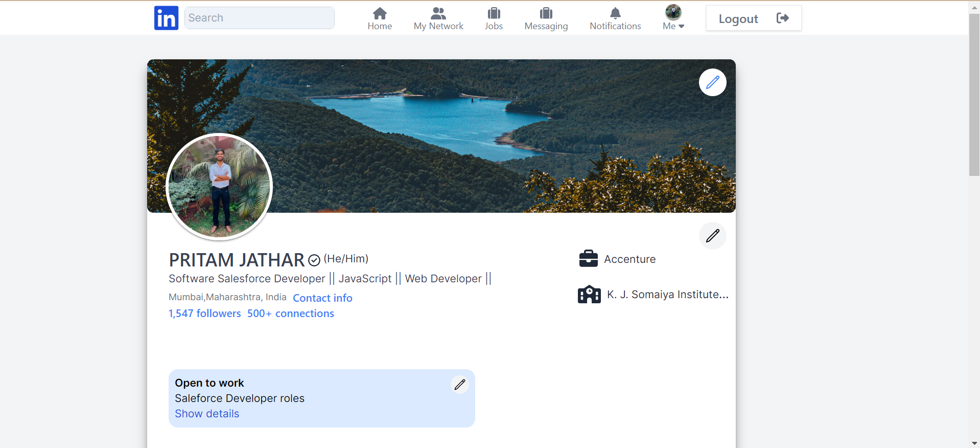View the 500+ connections link
Image resolution: width=980 pixels, height=448 pixels.
(291, 313)
